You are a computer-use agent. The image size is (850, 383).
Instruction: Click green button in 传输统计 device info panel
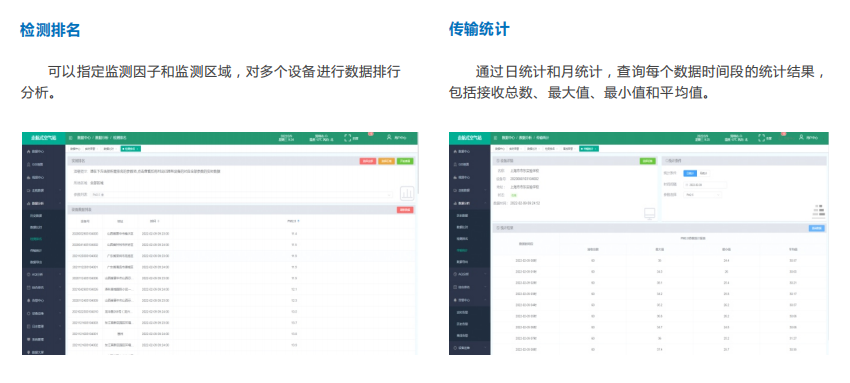click(647, 161)
